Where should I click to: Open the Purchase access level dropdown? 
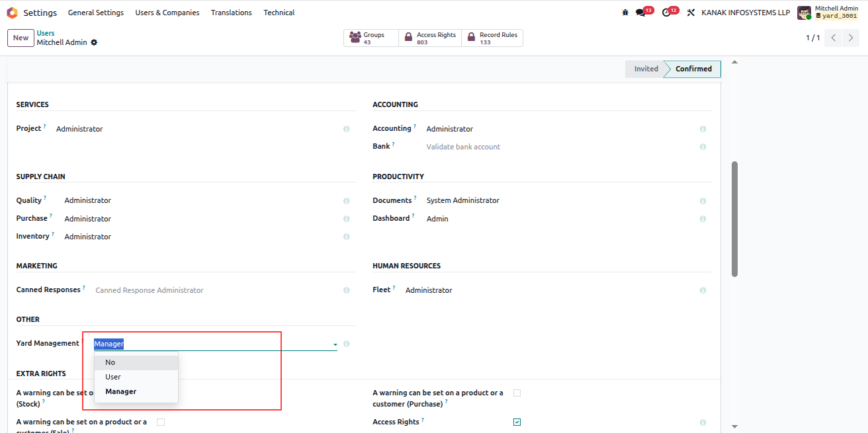click(200, 219)
